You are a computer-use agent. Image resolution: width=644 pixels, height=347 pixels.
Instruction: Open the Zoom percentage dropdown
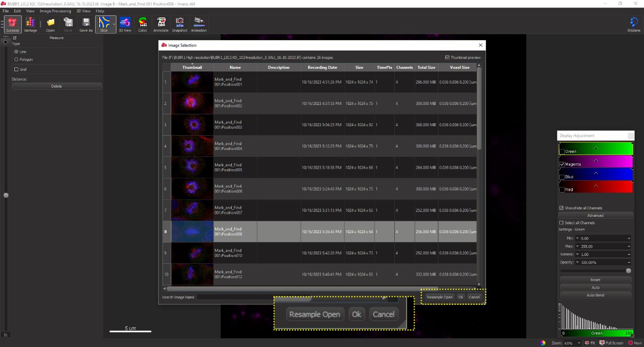[x=578, y=343]
